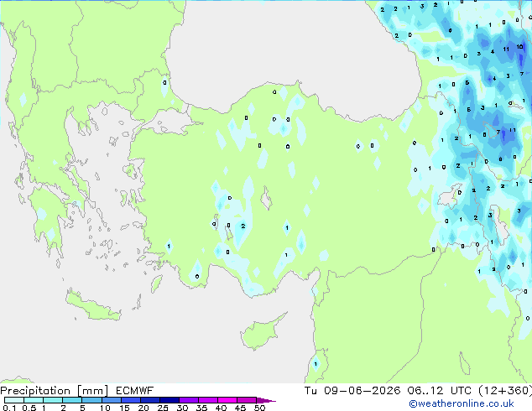Click the '1' value over Israel coast
532x411 pixels.
click(316, 364)
